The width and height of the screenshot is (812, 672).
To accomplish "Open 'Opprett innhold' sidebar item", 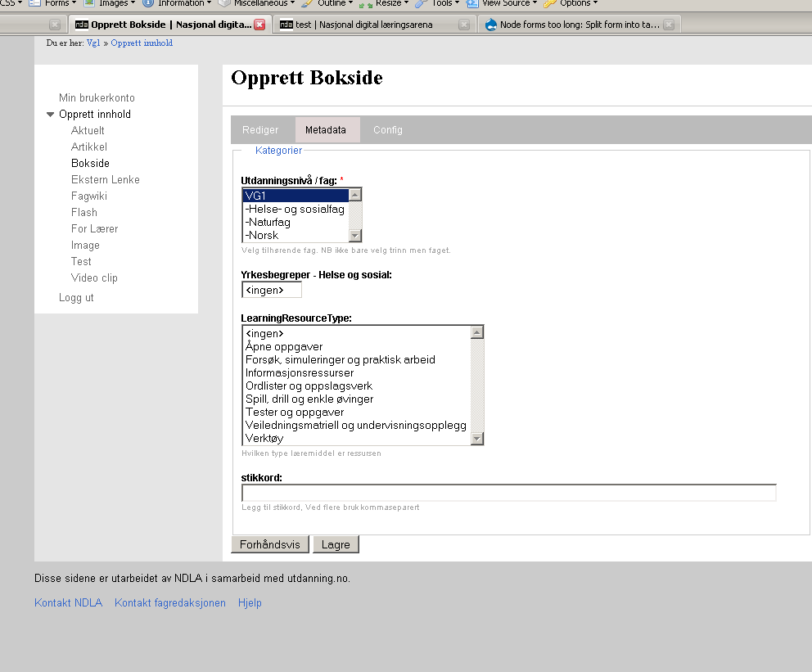I will coord(95,115).
